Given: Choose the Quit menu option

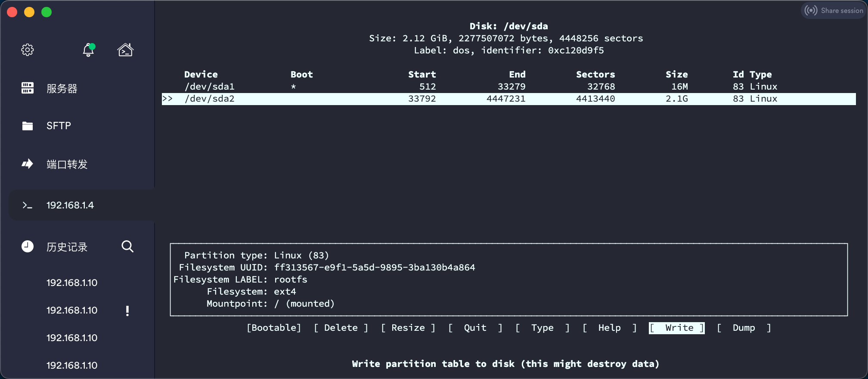Looking at the screenshot, I should point(475,328).
